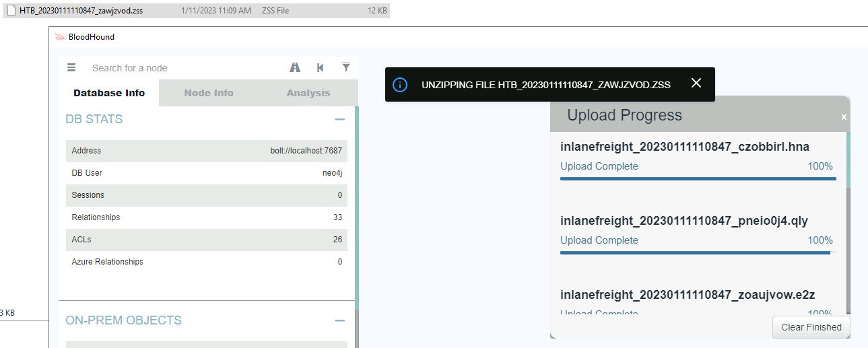868x348 pixels.
Task: Click the 12 KB file size cell
Action: point(377,11)
